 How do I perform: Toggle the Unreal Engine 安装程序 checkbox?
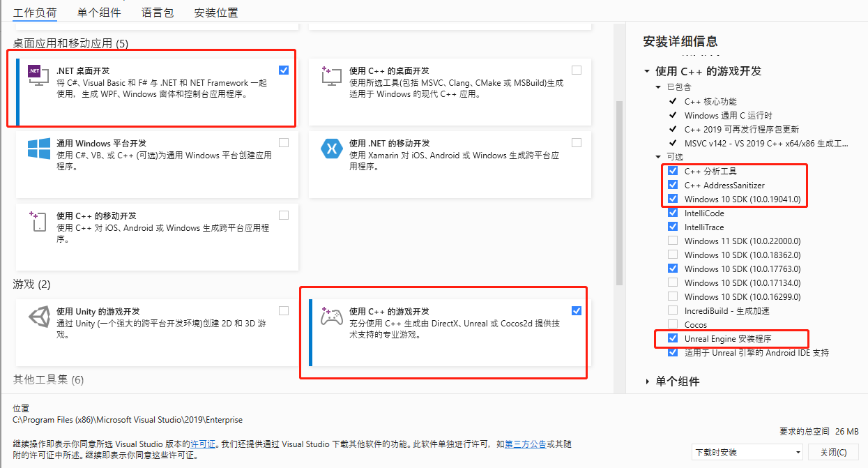pyautogui.click(x=673, y=338)
